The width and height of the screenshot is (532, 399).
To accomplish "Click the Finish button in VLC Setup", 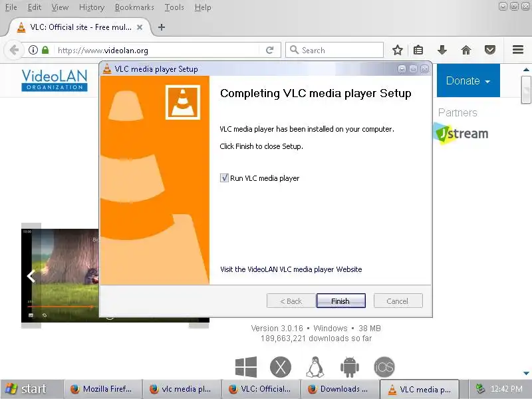I will [x=340, y=301].
